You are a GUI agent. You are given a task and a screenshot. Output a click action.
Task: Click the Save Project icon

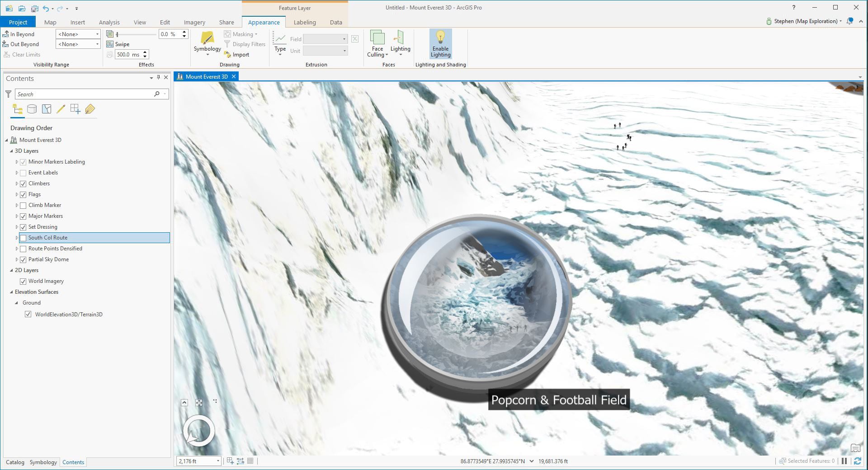(x=34, y=8)
